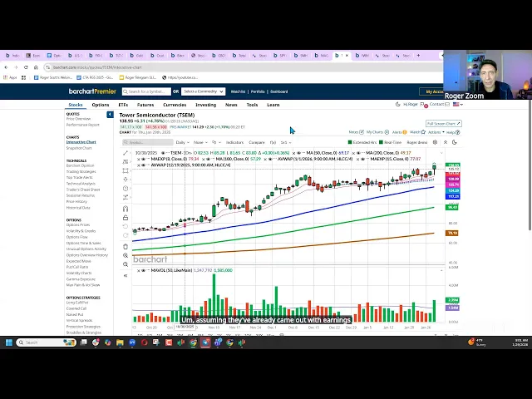The image size is (532, 399).
Task: Hide the MA (50, Close) line
Action: pos(299,153)
